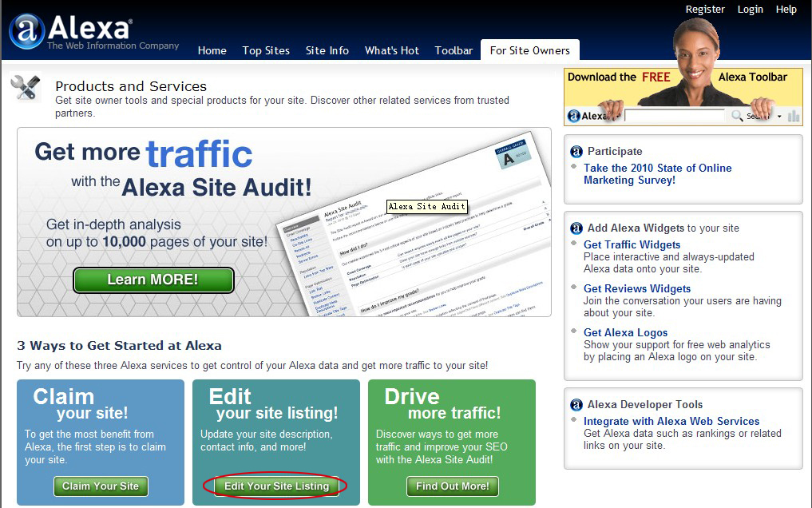Open the 2010 State of Online Marketing Survey link
The height and width of the screenshot is (508, 812).
point(657,174)
